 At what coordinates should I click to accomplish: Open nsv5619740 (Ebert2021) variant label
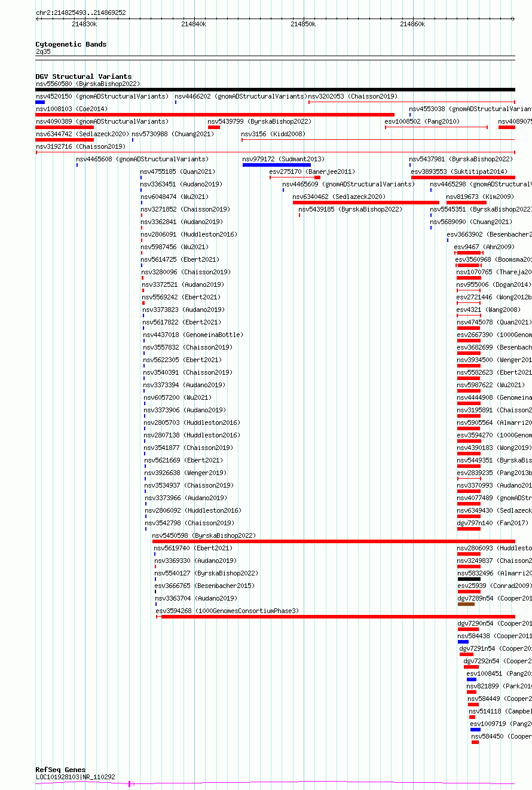tap(193, 548)
